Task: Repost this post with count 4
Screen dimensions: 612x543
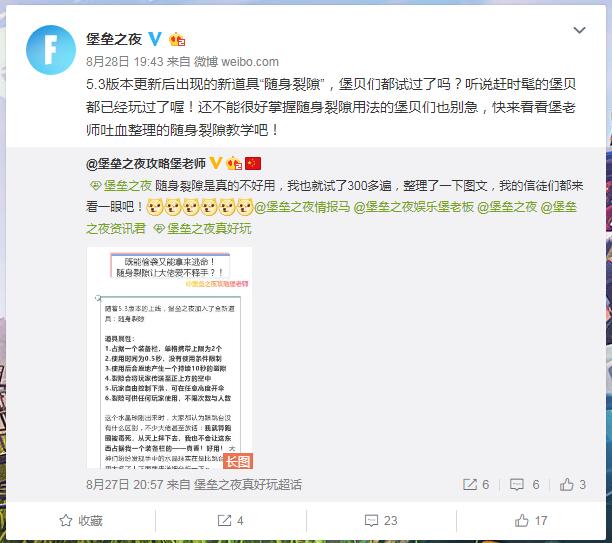Action: coord(231,520)
